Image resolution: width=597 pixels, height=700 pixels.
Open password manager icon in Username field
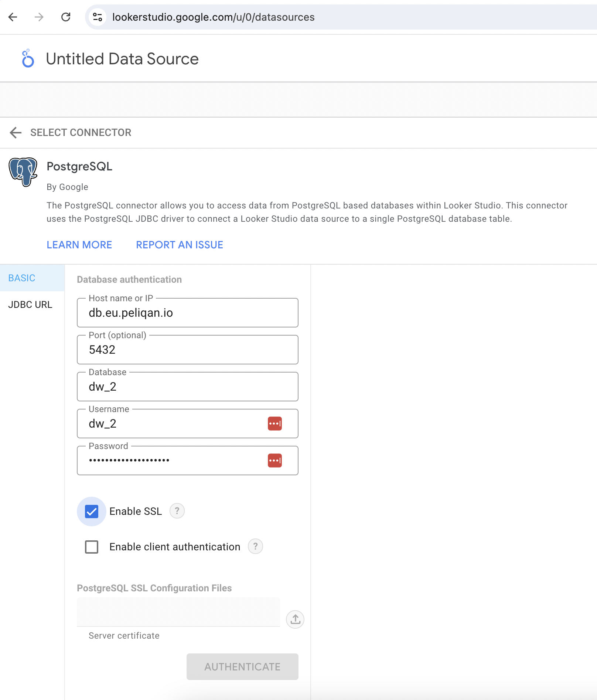[x=275, y=424]
